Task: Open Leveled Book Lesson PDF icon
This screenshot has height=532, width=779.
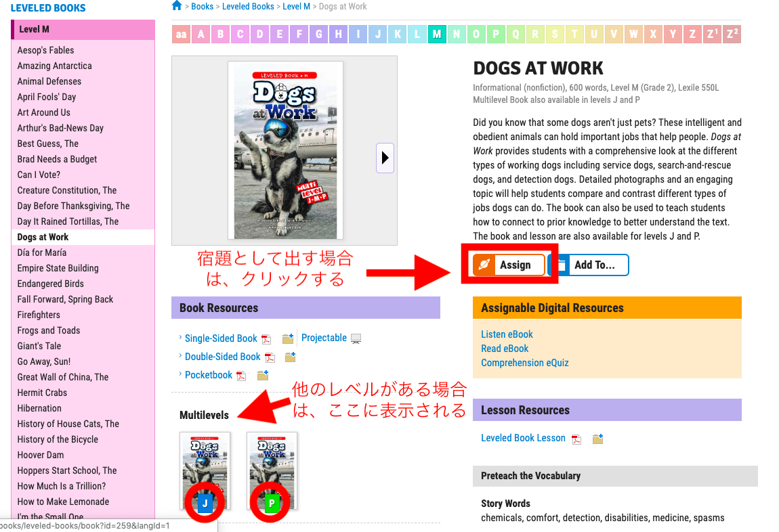Action: [576, 439]
